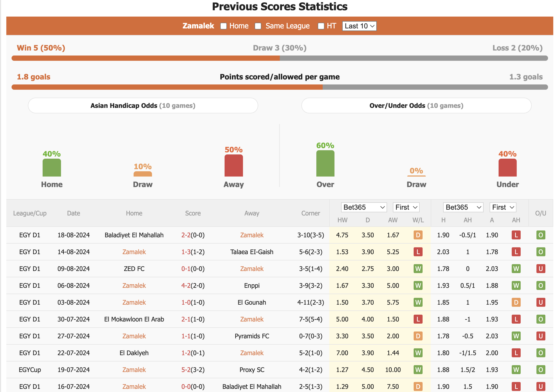
Task: Open the First dropdown for handicap odds
Action: point(503,207)
